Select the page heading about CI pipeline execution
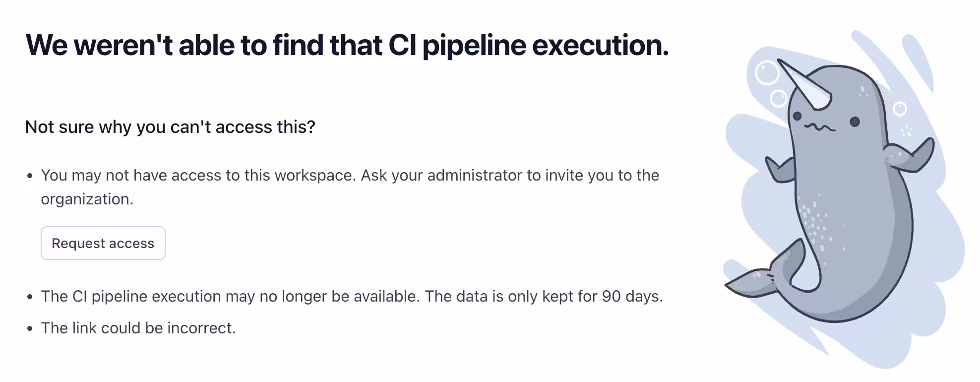Image resolution: width=980 pixels, height=382 pixels. coord(347,46)
